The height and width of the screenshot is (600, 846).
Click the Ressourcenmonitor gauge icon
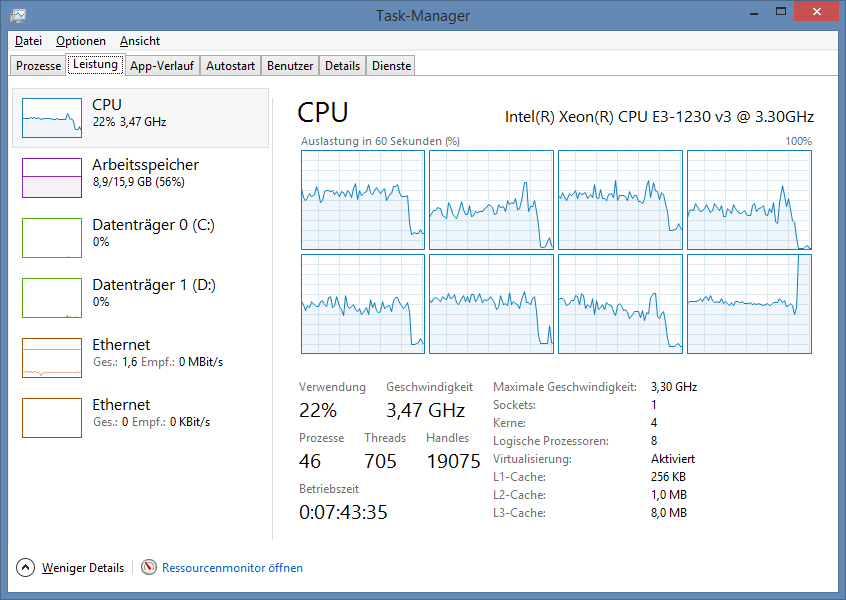coord(149,567)
